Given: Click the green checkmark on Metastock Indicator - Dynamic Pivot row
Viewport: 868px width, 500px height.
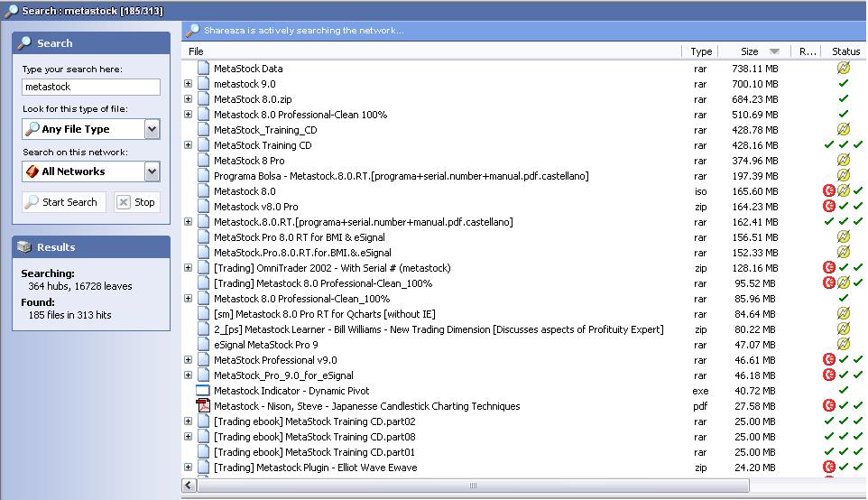Looking at the screenshot, I should point(843,391).
